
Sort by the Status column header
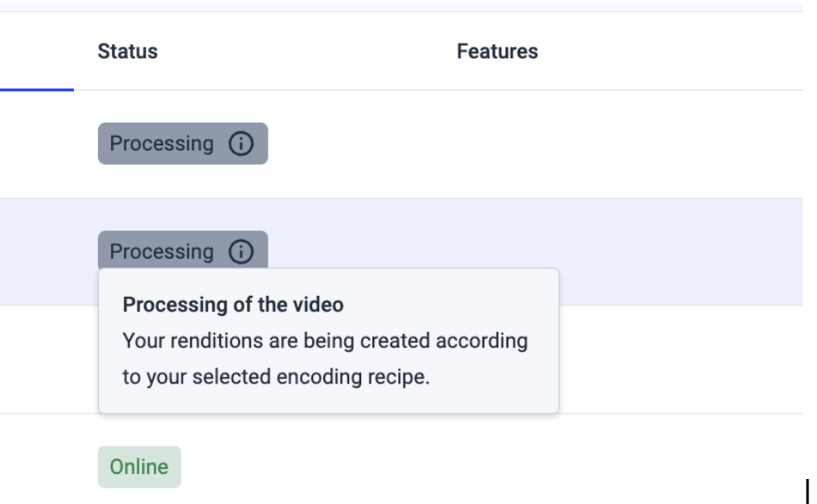click(127, 52)
